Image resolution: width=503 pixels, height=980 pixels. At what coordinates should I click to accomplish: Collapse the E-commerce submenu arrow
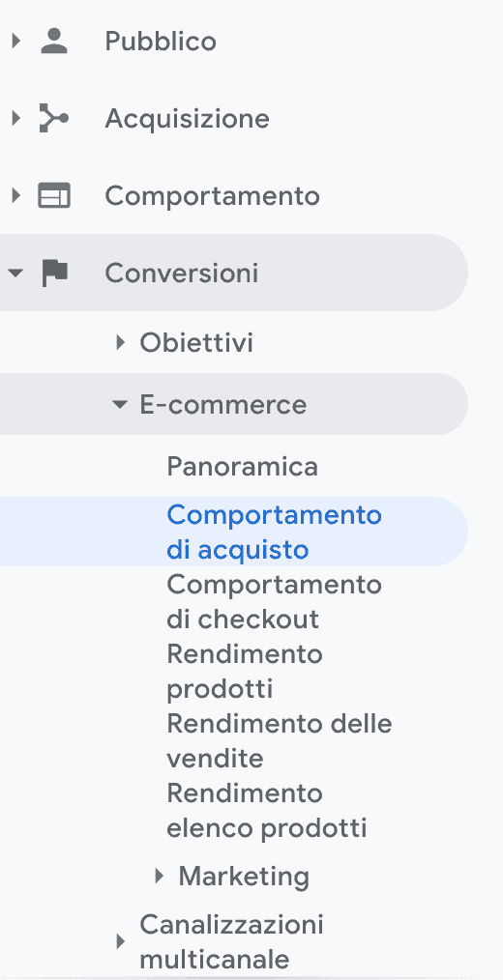tap(120, 404)
